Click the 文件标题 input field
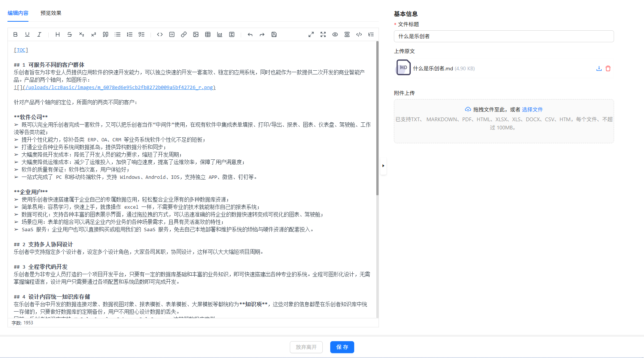This screenshot has height=358, width=644. [x=504, y=36]
